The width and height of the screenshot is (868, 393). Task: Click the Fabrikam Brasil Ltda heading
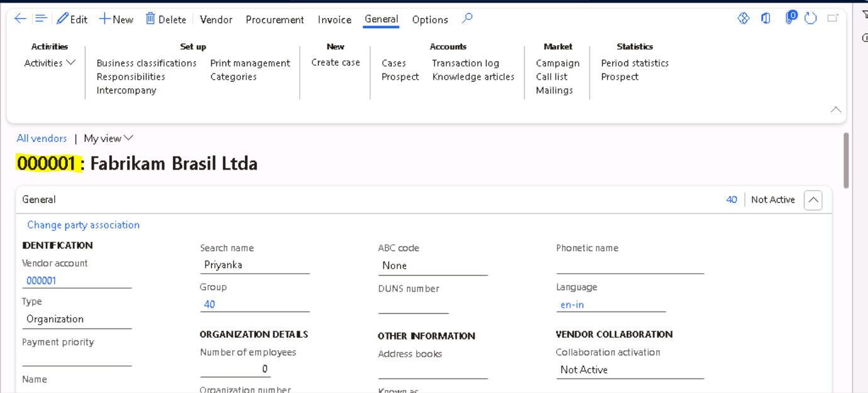[174, 163]
